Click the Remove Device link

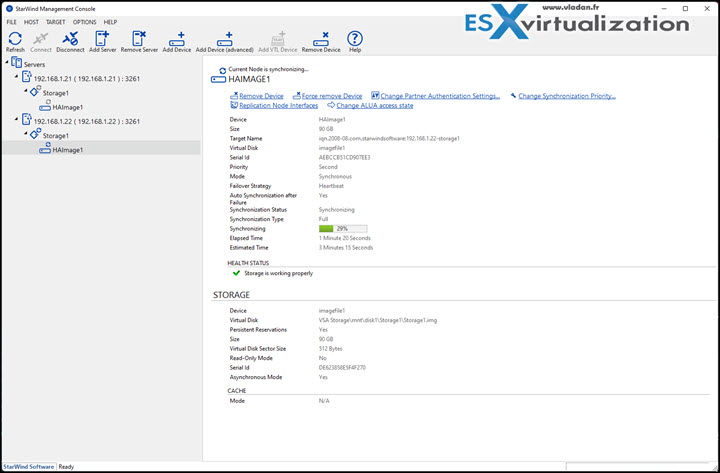261,96
